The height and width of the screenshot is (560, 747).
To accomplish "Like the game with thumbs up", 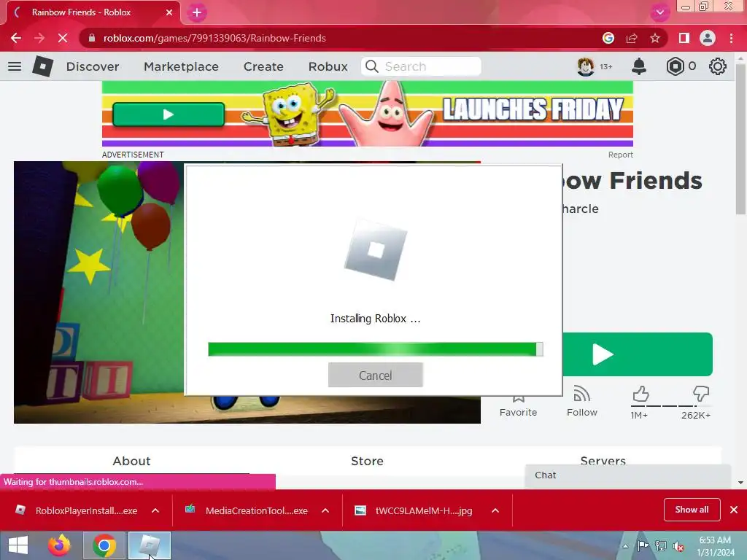I will coord(640,394).
